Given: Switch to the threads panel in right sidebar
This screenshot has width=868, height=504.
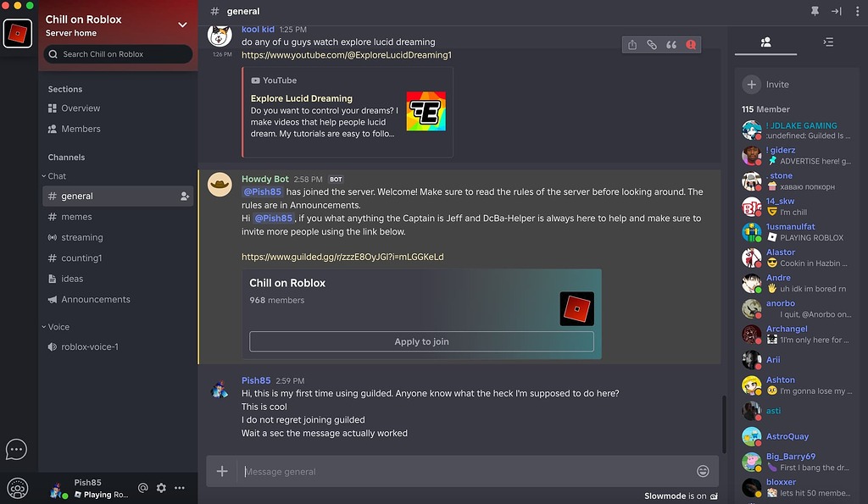Looking at the screenshot, I should point(826,42).
